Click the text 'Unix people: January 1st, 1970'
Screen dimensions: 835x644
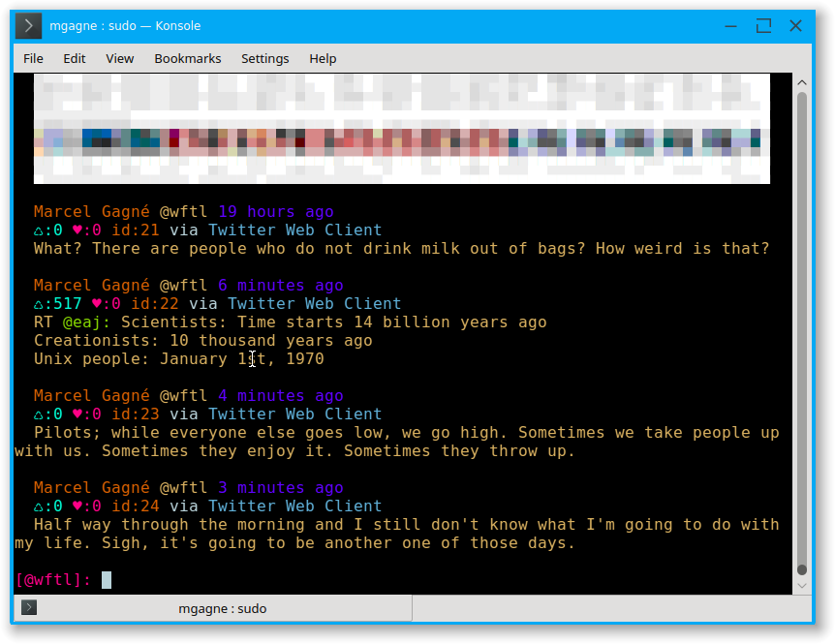179,358
